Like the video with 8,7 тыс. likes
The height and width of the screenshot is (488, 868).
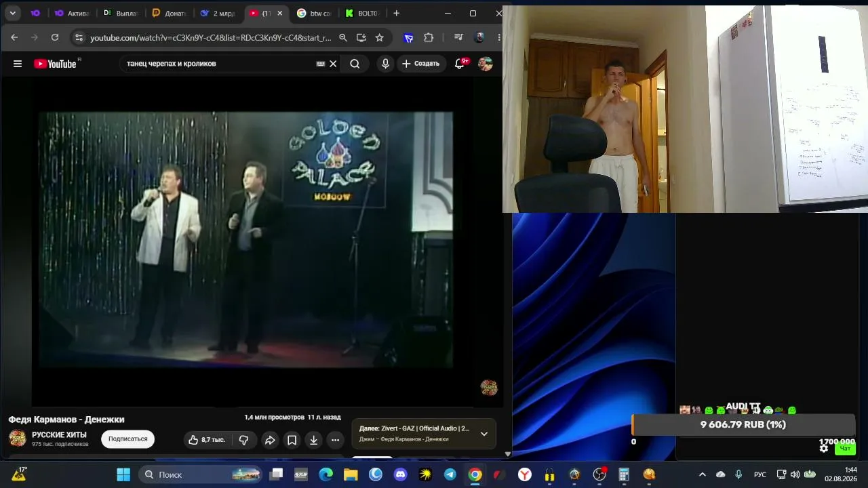pyautogui.click(x=206, y=440)
